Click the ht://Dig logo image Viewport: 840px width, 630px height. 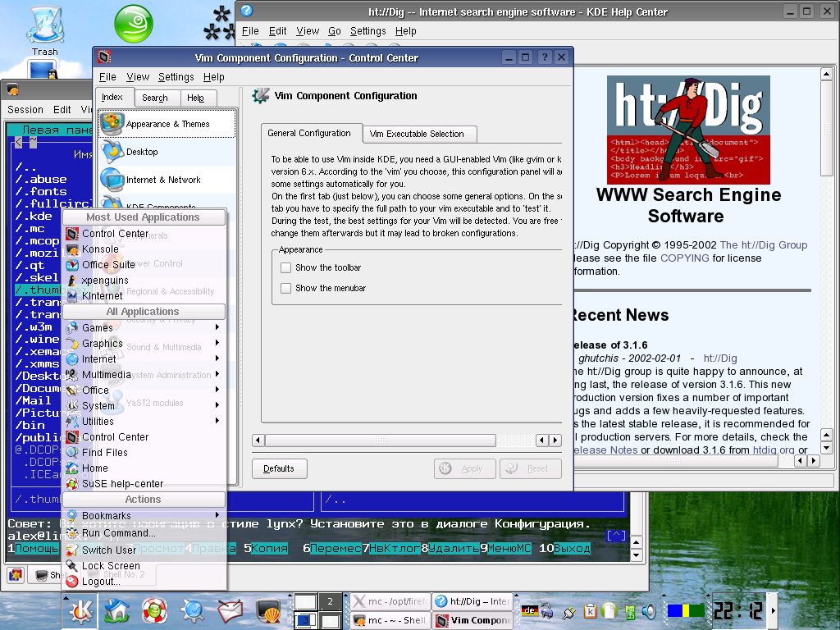(x=688, y=130)
